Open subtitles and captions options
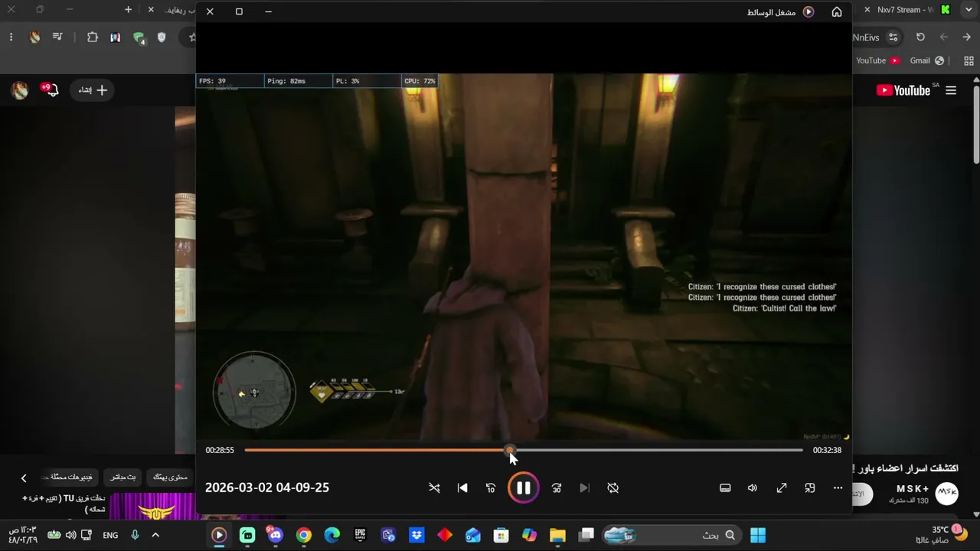 pos(725,487)
